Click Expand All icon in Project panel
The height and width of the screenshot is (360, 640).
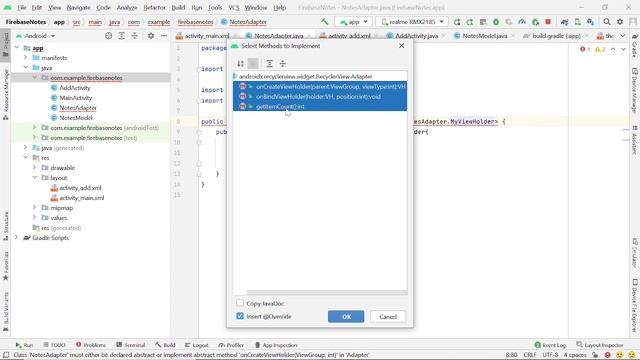coord(122,36)
